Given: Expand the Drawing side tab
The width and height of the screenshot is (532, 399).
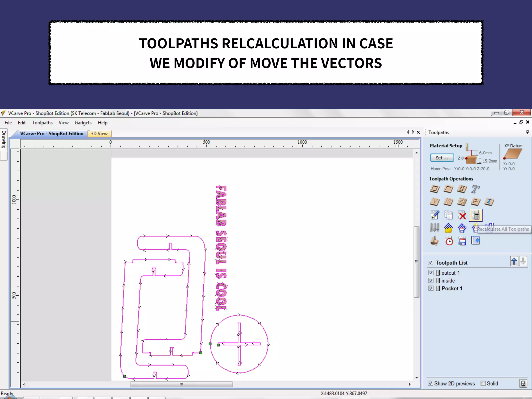Looking at the screenshot, I should (x=4, y=140).
